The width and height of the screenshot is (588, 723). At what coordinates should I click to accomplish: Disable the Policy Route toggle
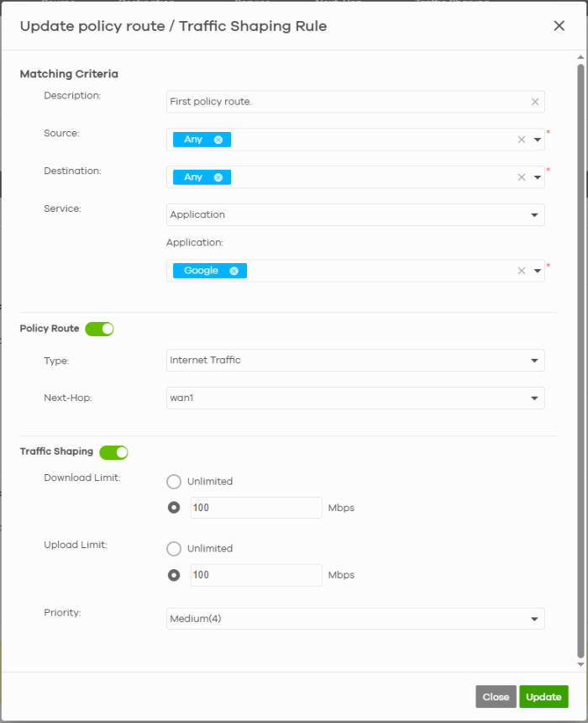[x=99, y=329]
